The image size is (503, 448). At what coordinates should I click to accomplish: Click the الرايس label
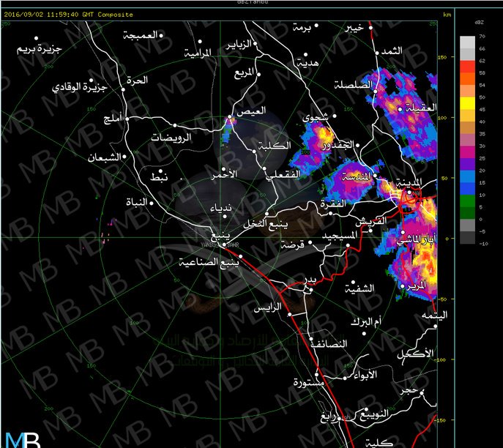[x=267, y=307]
